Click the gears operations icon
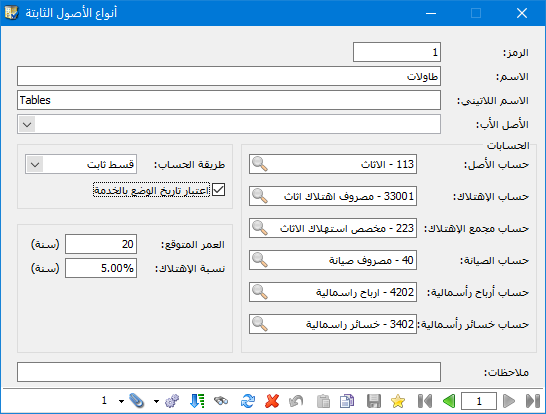 (x=172, y=401)
